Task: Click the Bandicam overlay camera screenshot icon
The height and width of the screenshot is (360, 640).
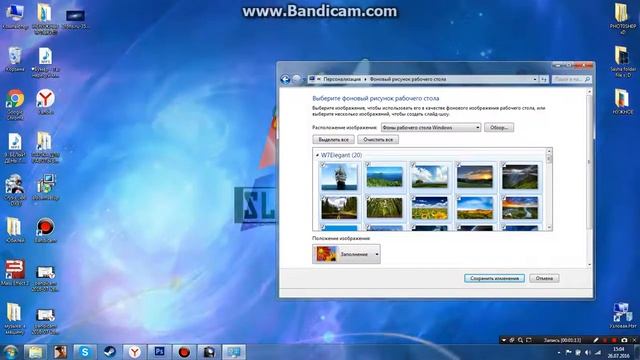Action: pyautogui.click(x=624, y=340)
